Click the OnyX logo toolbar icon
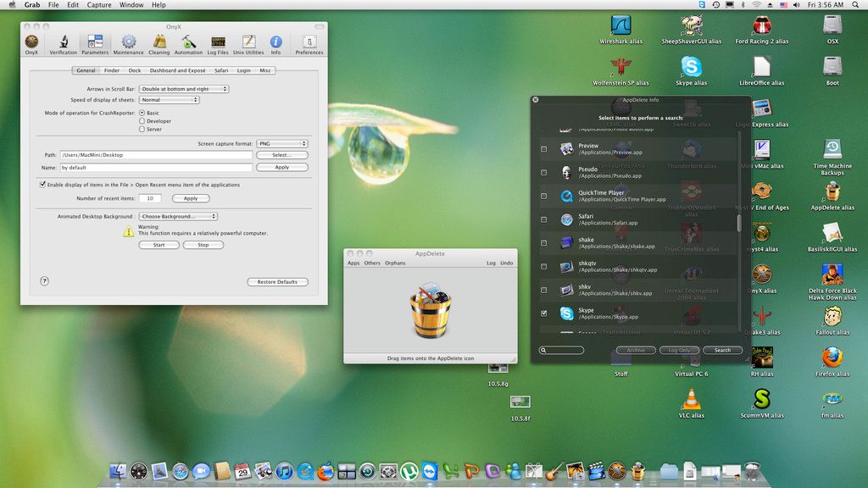Image resolution: width=868 pixels, height=488 pixels. point(31,45)
